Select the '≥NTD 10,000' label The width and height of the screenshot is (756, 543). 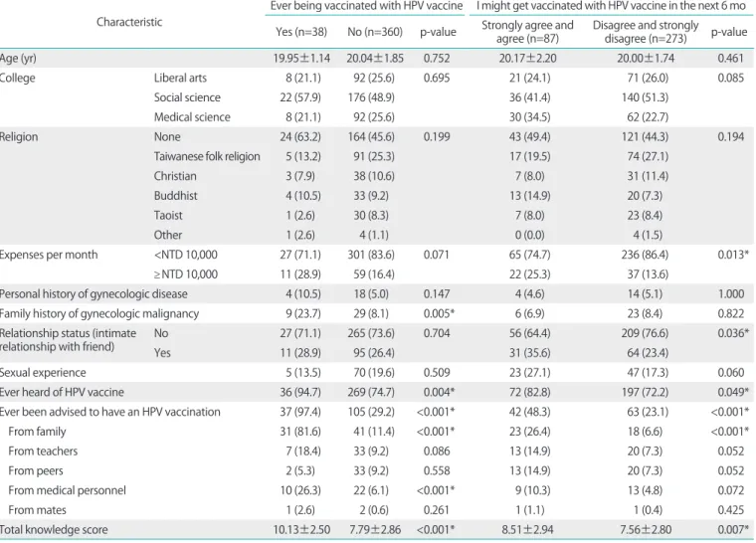pos(186,274)
